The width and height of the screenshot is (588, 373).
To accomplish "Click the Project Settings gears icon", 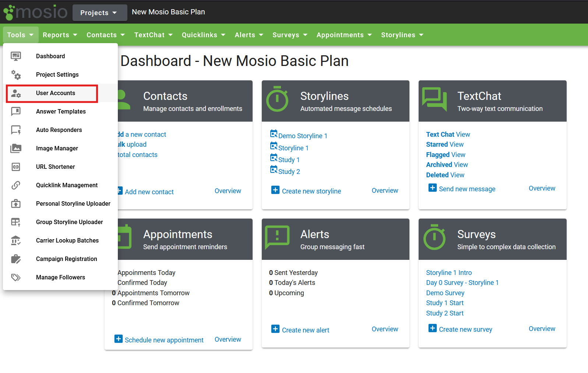I will point(16,75).
